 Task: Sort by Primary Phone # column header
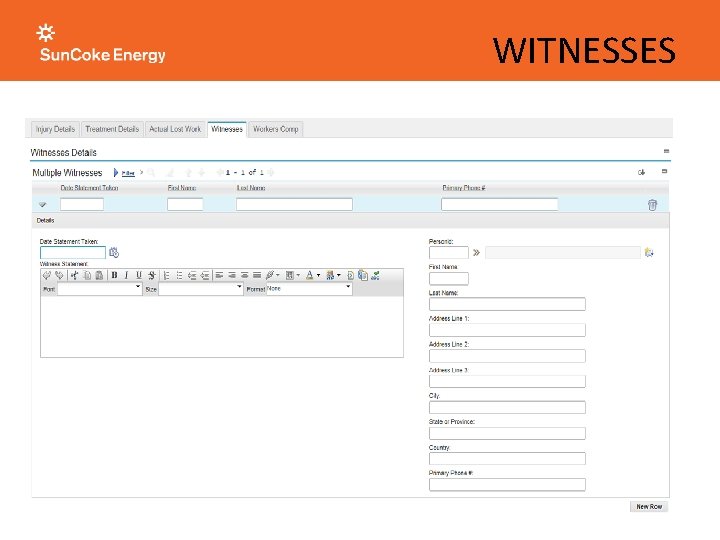(x=464, y=188)
